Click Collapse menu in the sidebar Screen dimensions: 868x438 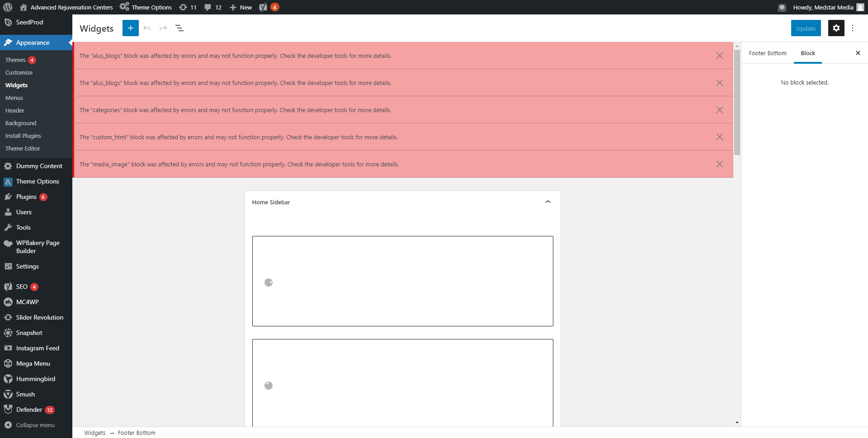pos(35,425)
